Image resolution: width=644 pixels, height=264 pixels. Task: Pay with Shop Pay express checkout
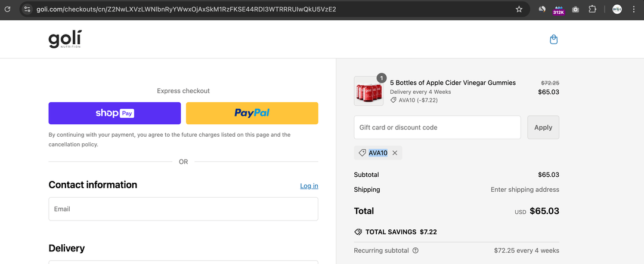click(x=114, y=113)
